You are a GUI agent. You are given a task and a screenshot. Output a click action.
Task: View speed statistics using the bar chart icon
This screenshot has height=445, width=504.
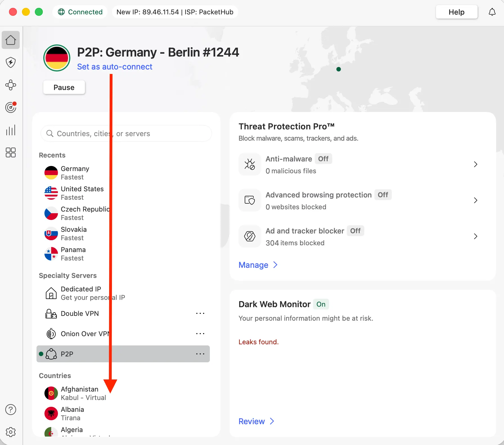click(10, 130)
